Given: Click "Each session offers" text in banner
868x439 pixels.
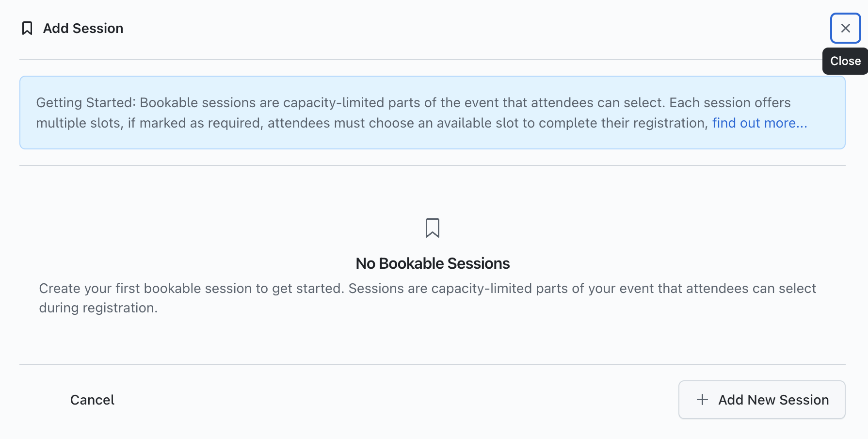Looking at the screenshot, I should [x=730, y=103].
